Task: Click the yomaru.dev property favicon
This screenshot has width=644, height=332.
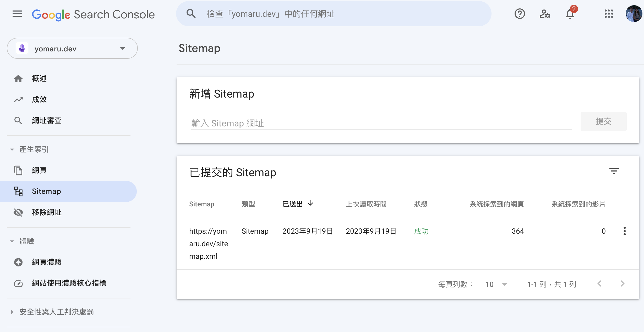Action: [x=22, y=48]
